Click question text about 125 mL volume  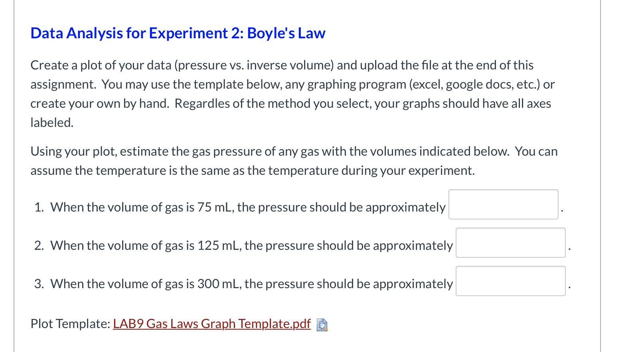[x=251, y=245]
